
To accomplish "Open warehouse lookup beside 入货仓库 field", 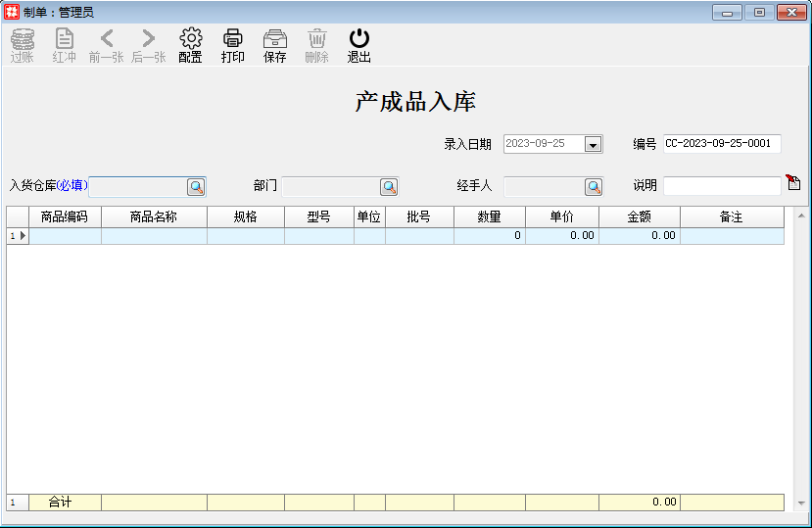I will (196, 187).
